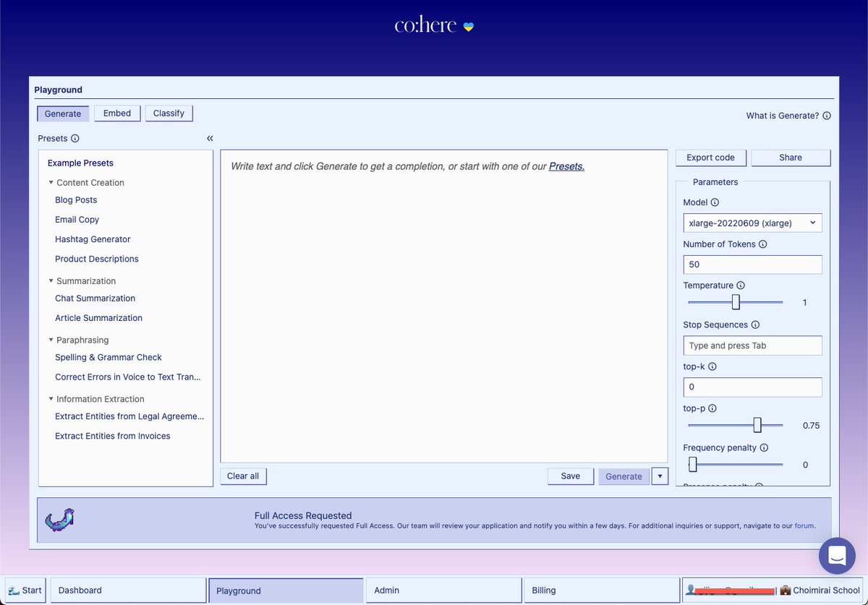Show info icon next to top-k
This screenshot has width=868, height=605.
pos(712,366)
